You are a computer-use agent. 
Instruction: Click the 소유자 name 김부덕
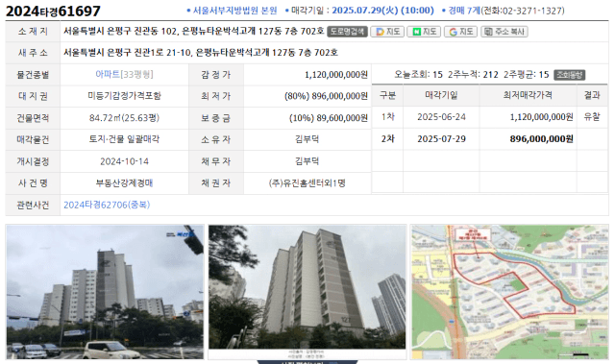point(307,139)
